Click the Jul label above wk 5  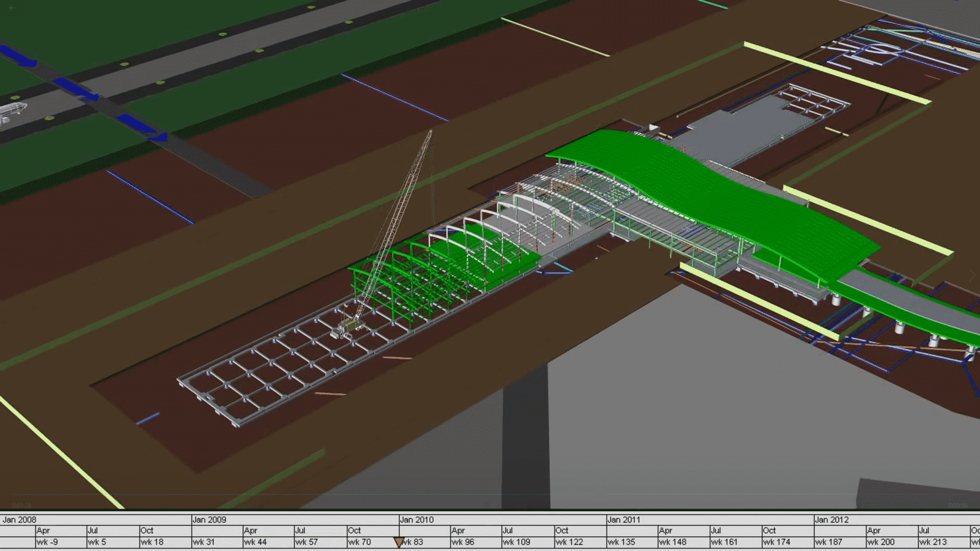point(93,531)
